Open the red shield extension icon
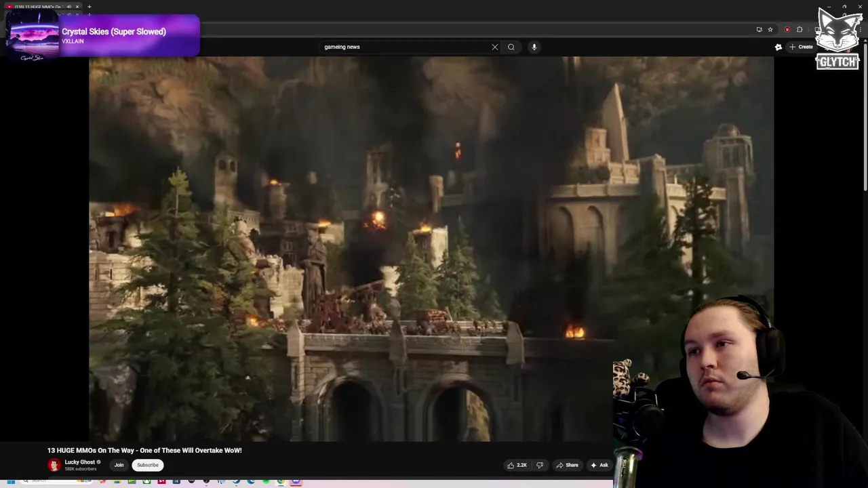The image size is (868, 488). 787,29
